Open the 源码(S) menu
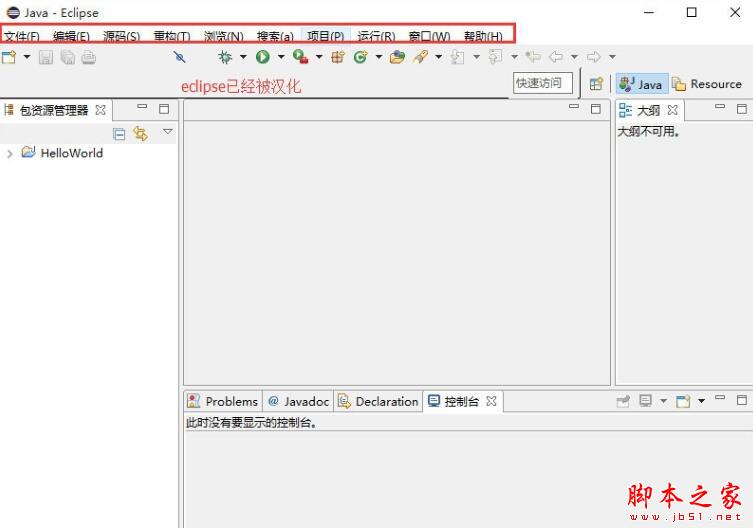This screenshot has height=528, width=753. pos(121,36)
